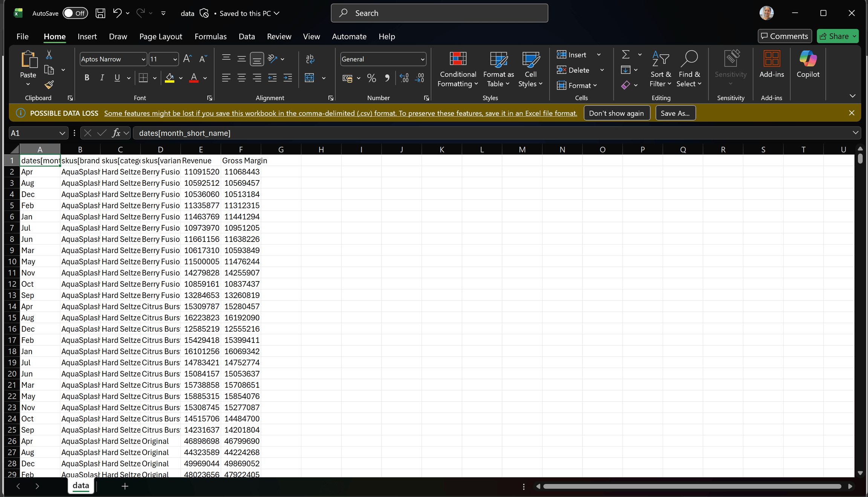Expand the font name dropdown
The image size is (868, 497).
point(143,59)
